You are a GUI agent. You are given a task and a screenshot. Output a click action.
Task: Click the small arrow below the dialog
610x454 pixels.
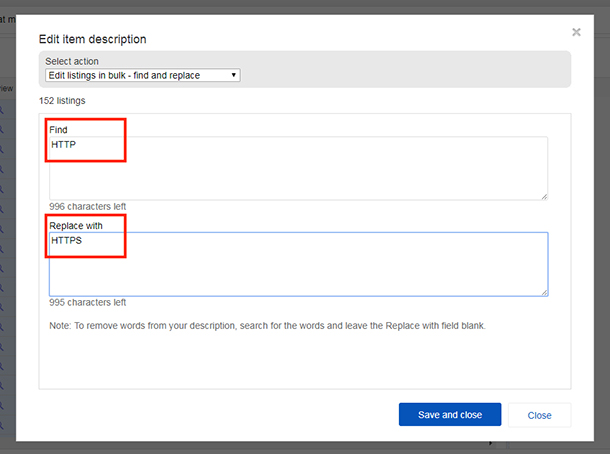pyautogui.click(x=491, y=443)
